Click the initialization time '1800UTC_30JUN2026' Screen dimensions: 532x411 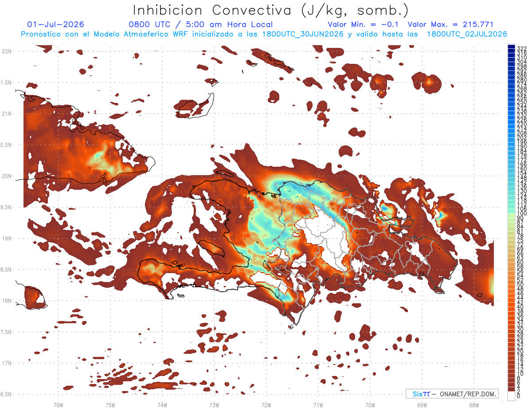(x=303, y=34)
